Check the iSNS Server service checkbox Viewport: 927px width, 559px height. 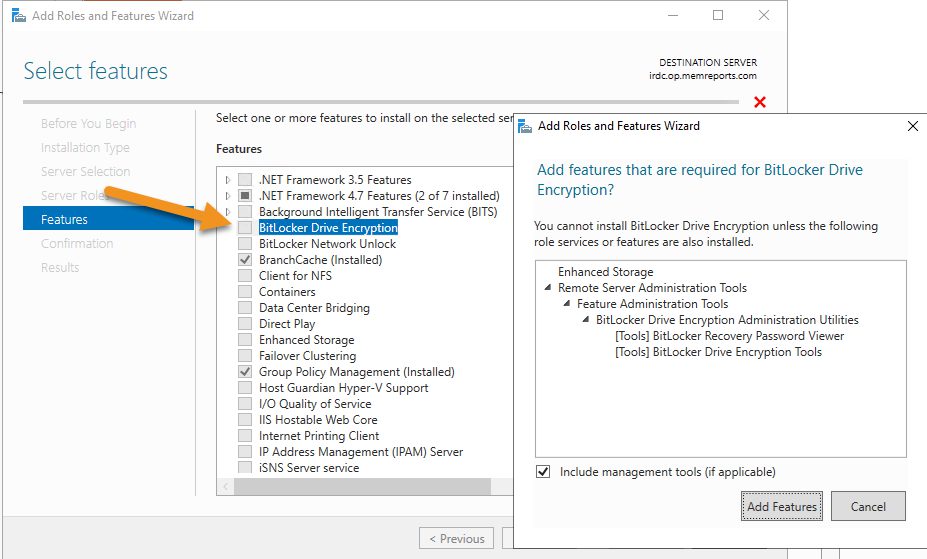[x=245, y=467]
